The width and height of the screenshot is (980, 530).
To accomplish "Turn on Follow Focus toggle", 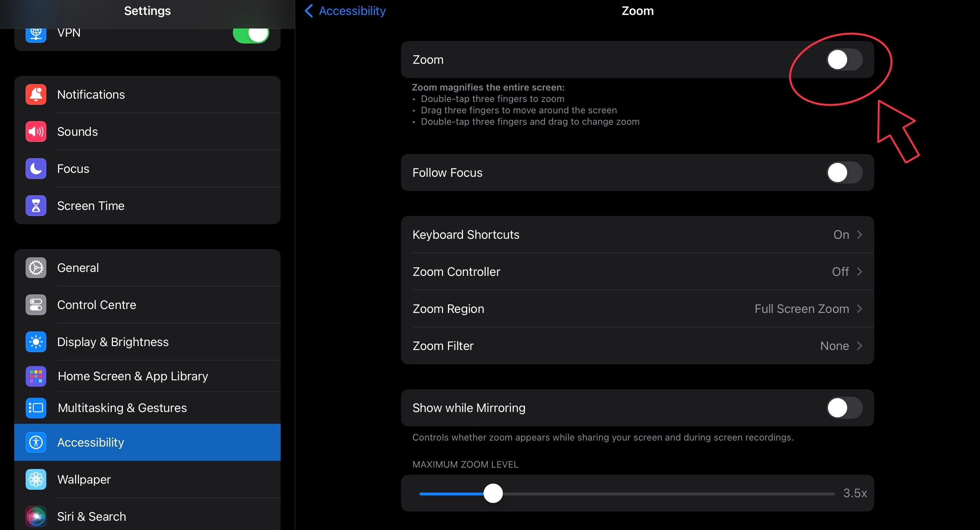I will click(x=844, y=173).
